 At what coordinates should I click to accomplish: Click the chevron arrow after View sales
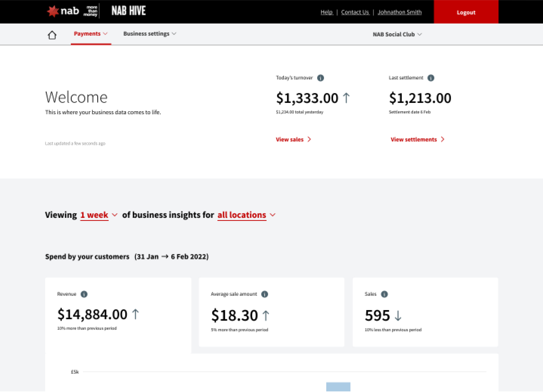coord(309,139)
